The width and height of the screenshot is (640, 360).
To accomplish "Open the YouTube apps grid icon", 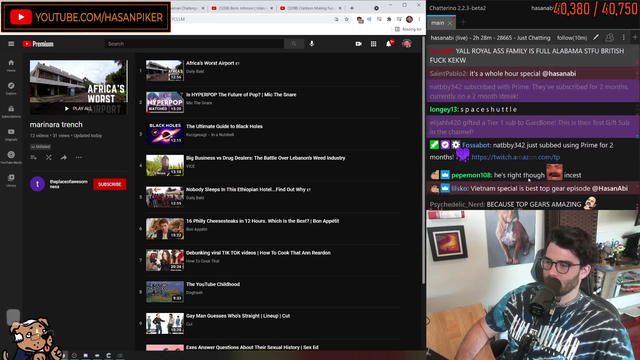I will coord(373,44).
